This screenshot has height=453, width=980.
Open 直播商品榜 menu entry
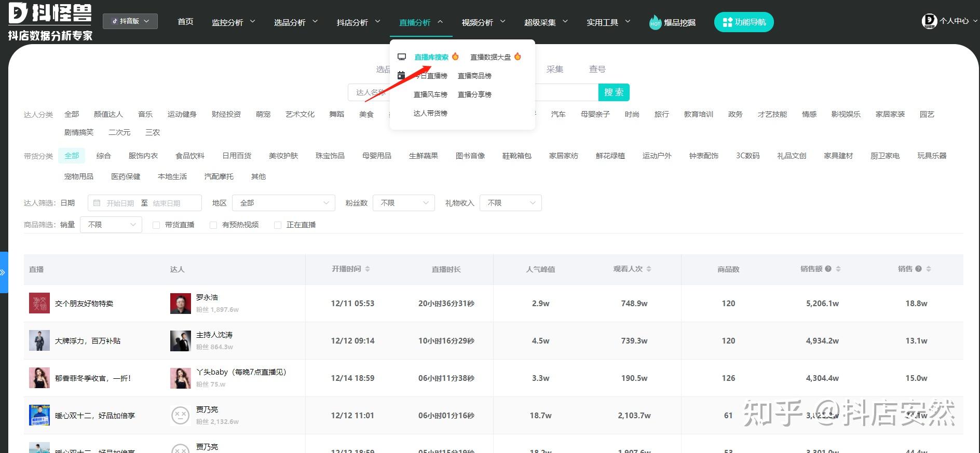coord(474,76)
